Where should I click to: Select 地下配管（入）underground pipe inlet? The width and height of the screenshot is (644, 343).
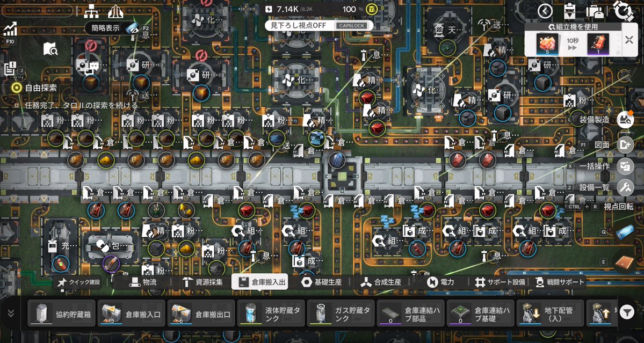551,313
